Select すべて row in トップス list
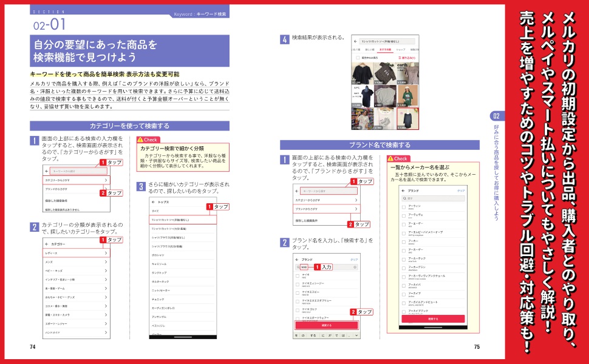 [x=183, y=211]
